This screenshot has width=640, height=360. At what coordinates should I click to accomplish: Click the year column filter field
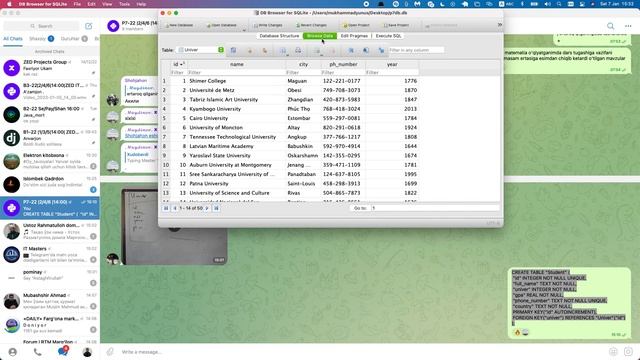(x=392, y=72)
